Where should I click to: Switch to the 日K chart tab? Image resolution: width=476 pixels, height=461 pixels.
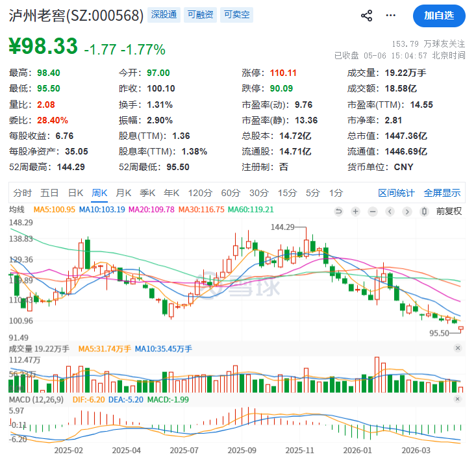pos(75,193)
